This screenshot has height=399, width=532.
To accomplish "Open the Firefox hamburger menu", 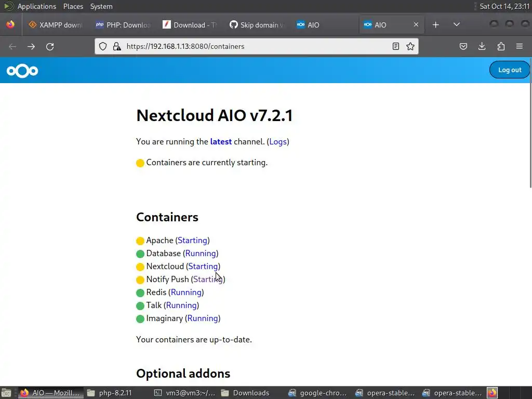I will 520,46.
